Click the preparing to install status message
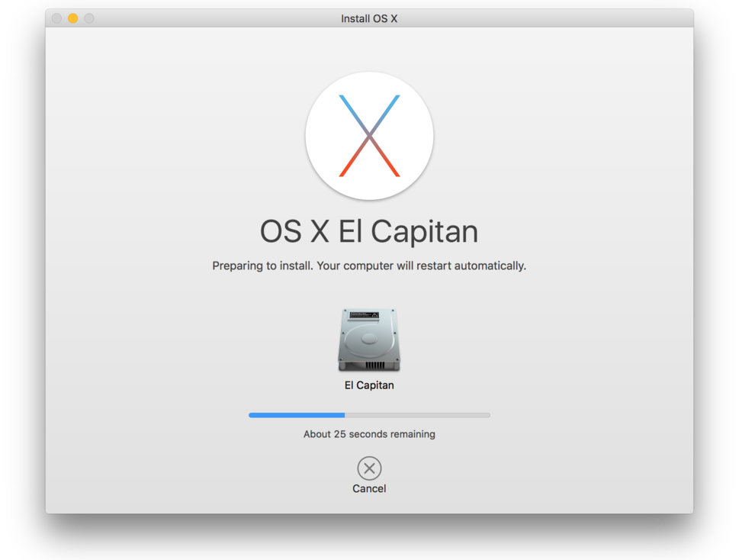 coord(369,266)
